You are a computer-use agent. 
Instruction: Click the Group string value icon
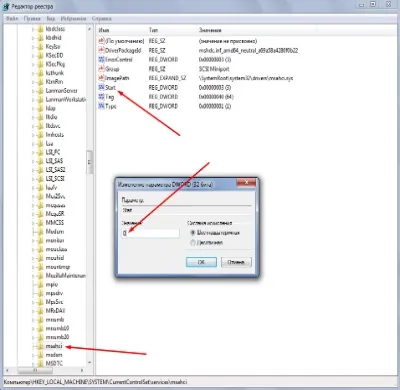[x=101, y=69]
